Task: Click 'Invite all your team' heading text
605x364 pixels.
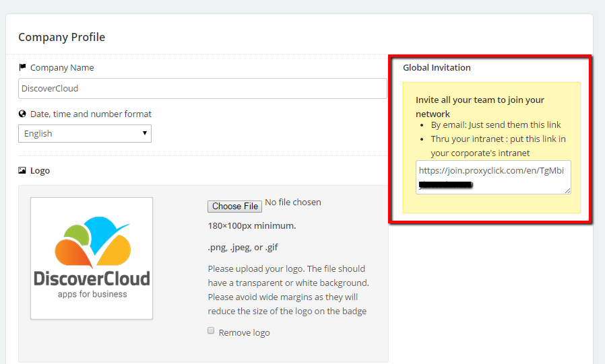Action: point(480,100)
